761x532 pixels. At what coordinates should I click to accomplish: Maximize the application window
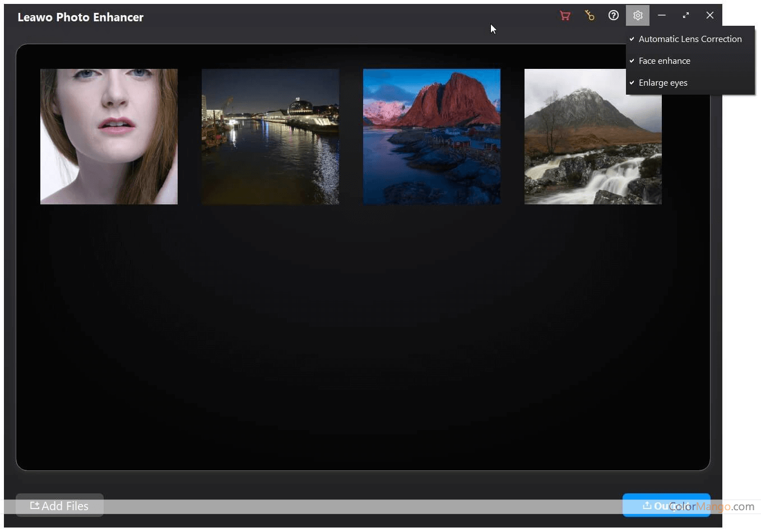click(x=686, y=16)
